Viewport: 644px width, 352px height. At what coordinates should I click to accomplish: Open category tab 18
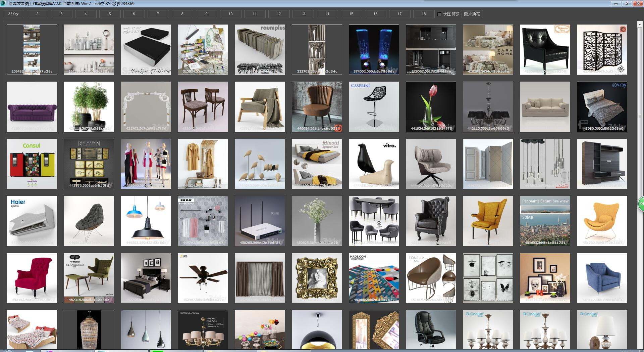pos(424,14)
